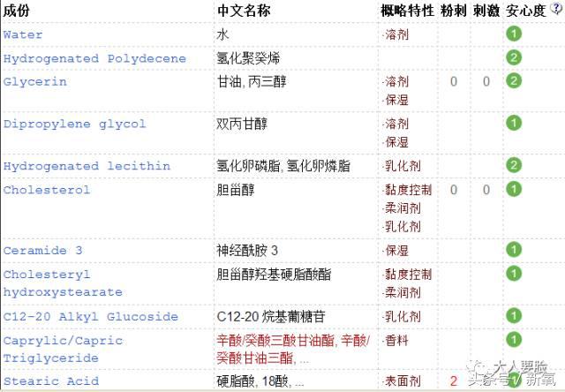Click the 刺激 value 0 for Cholesterol
The image size is (565, 392).
pyautogui.click(x=486, y=190)
